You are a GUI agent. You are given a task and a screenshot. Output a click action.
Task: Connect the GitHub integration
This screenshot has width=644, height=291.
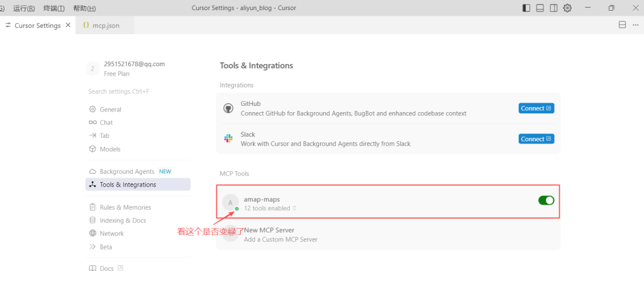[536, 108]
